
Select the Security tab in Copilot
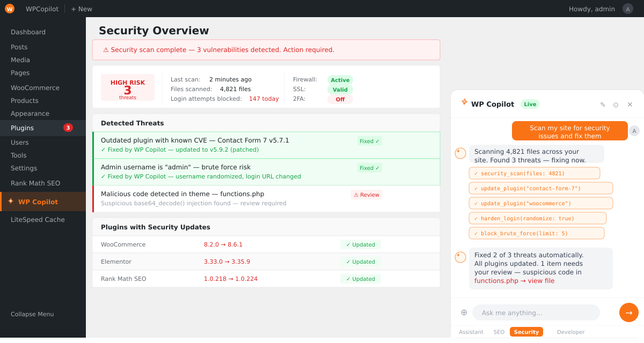[x=526, y=332]
